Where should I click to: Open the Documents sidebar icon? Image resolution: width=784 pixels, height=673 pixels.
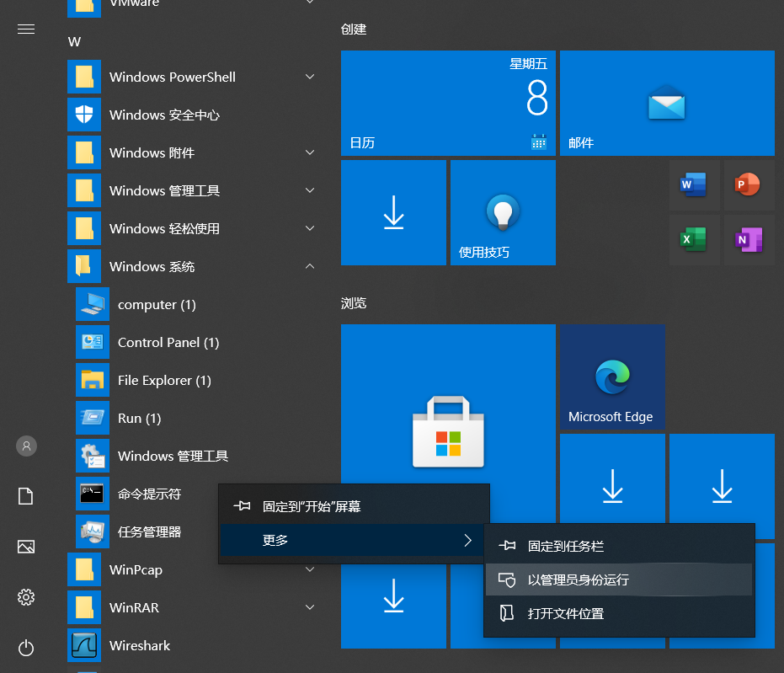[x=26, y=496]
